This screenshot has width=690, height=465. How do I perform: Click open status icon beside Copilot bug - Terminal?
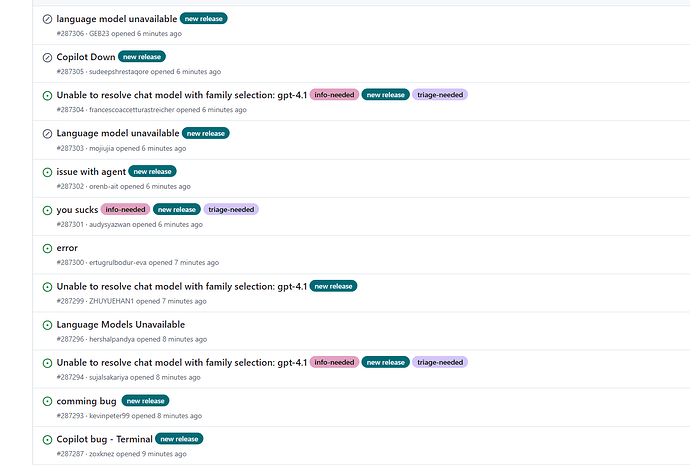47,439
